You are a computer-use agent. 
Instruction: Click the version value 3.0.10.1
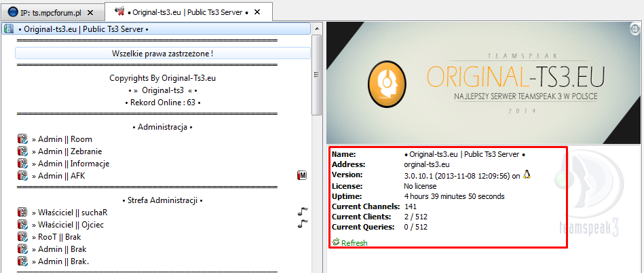click(462, 176)
